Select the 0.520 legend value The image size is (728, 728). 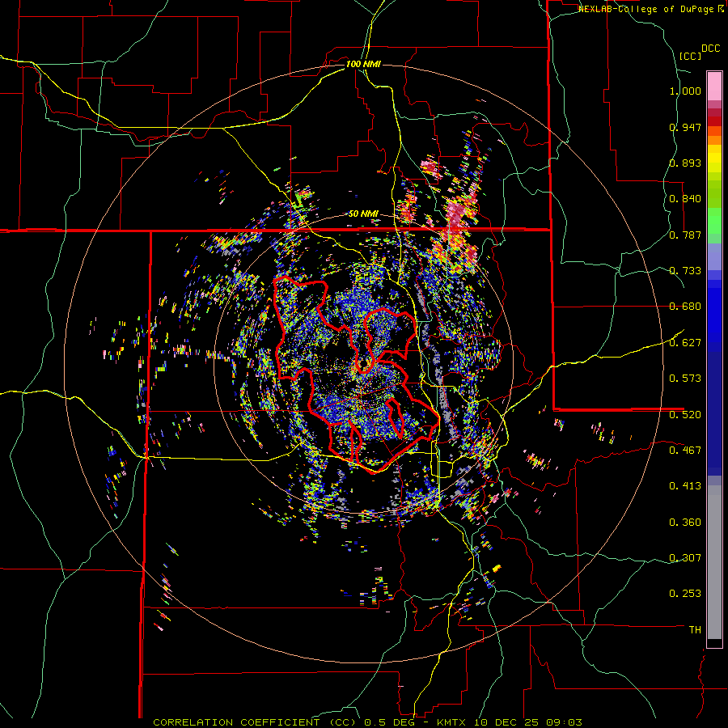pos(685,414)
